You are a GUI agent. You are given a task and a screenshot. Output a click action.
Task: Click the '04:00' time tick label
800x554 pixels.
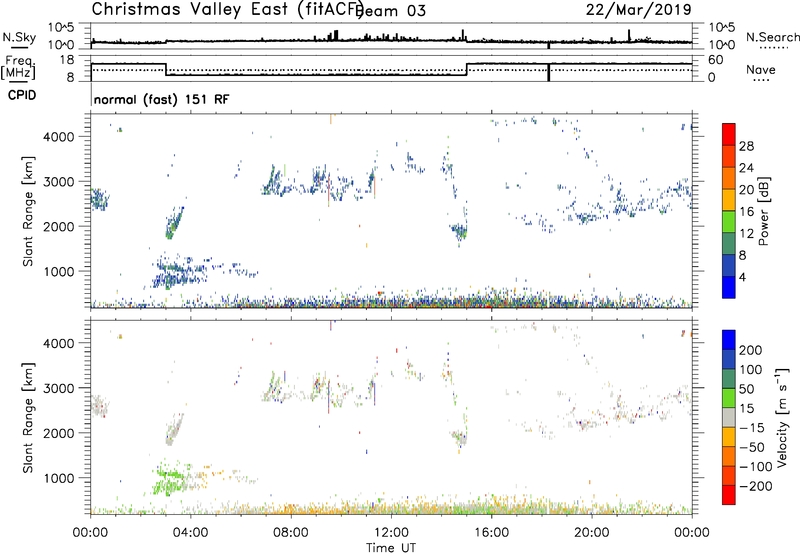coord(190,533)
